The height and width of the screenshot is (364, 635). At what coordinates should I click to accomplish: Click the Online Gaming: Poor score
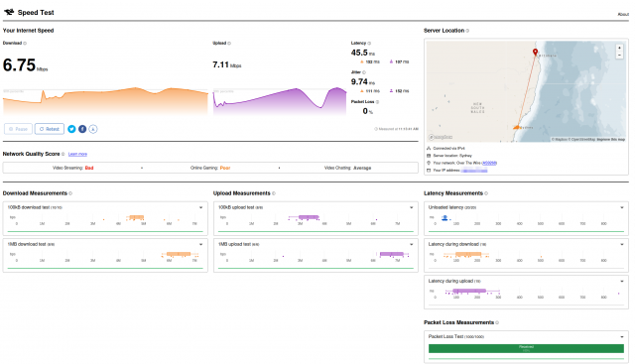point(210,168)
